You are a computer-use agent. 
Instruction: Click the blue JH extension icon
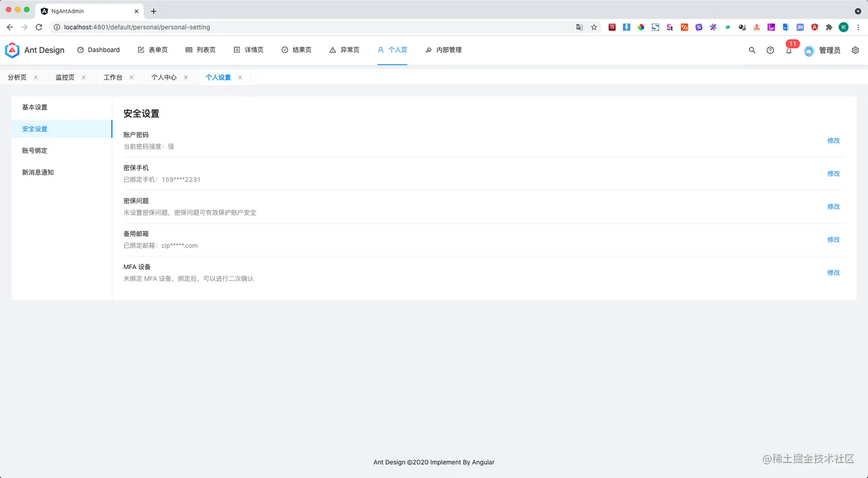[800, 27]
